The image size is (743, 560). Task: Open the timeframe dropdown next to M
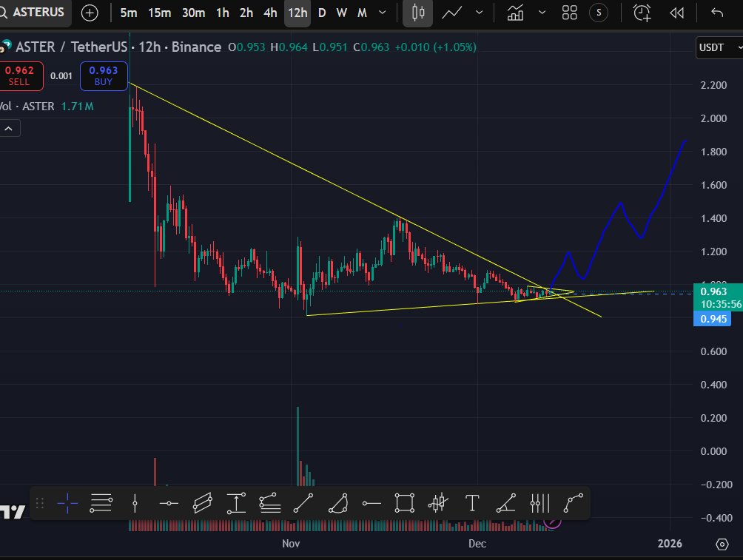pos(382,13)
